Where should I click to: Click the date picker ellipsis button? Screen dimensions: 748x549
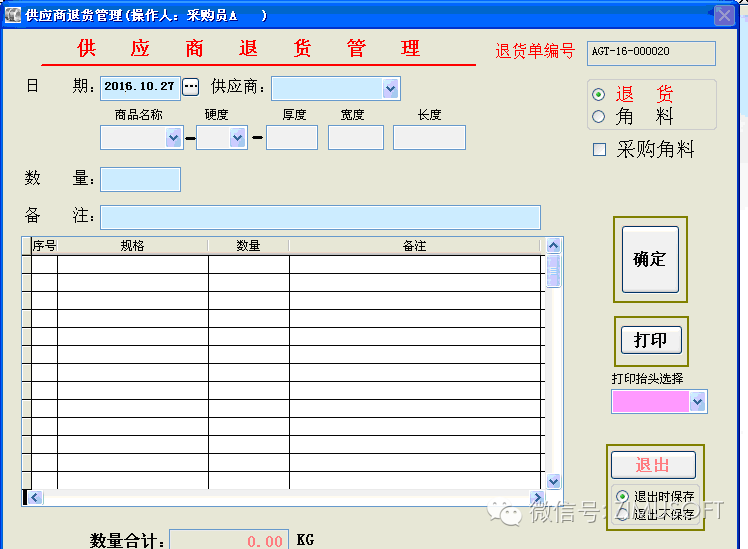click(x=190, y=87)
